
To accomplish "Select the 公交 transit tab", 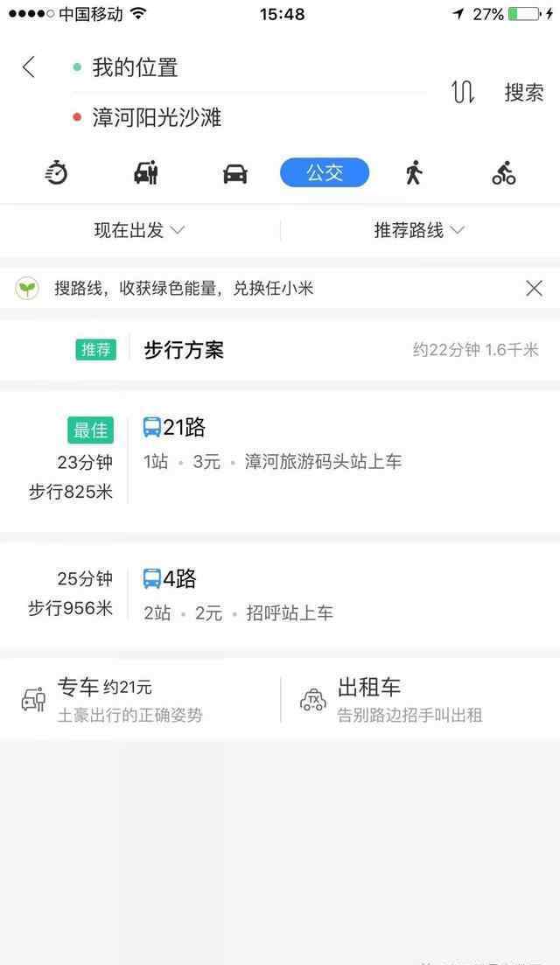I will 325,172.
